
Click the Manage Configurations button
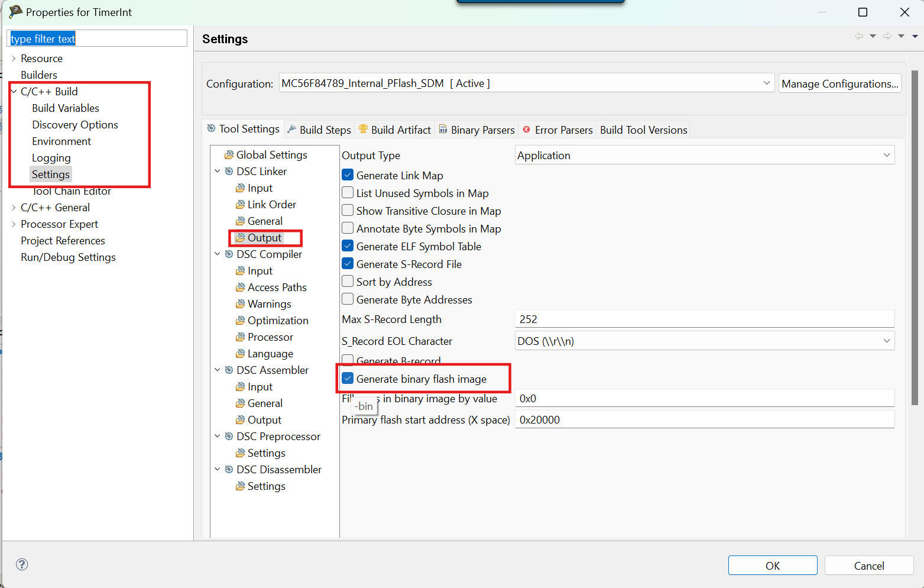839,83
